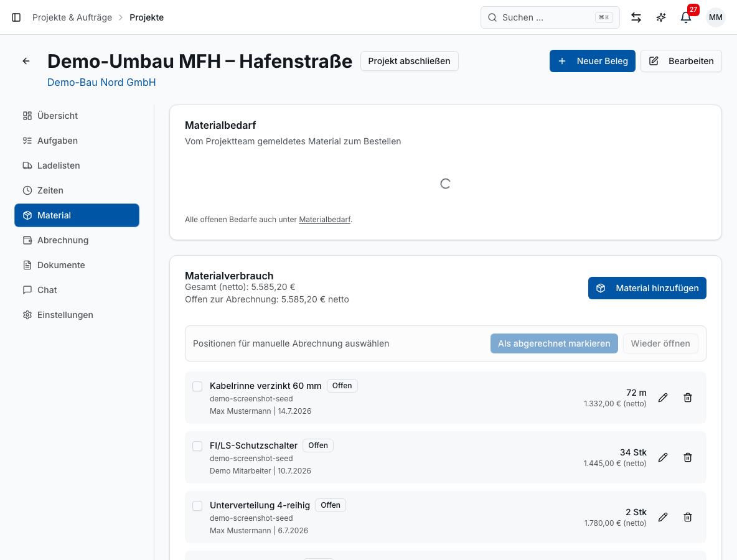Open the Zeiten sidebar section

[77, 190]
